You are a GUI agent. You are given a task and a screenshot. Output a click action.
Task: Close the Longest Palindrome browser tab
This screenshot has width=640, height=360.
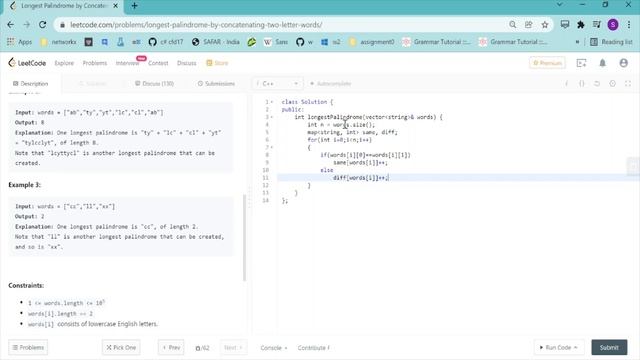(x=116, y=6)
